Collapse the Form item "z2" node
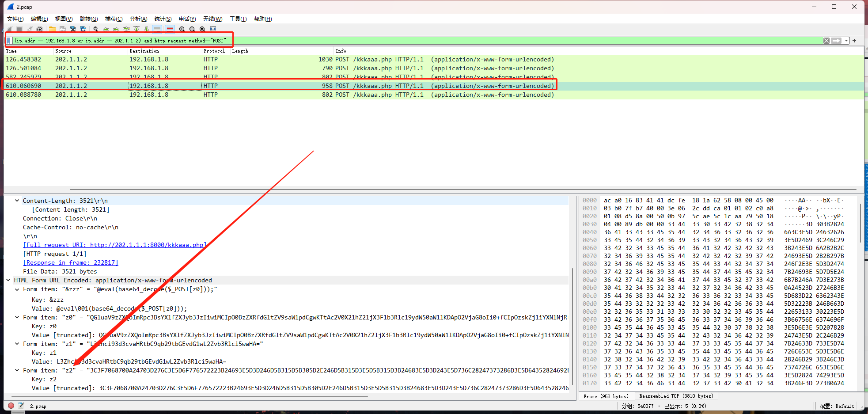Screen dimensions: 868x414 pyautogui.click(x=17, y=370)
